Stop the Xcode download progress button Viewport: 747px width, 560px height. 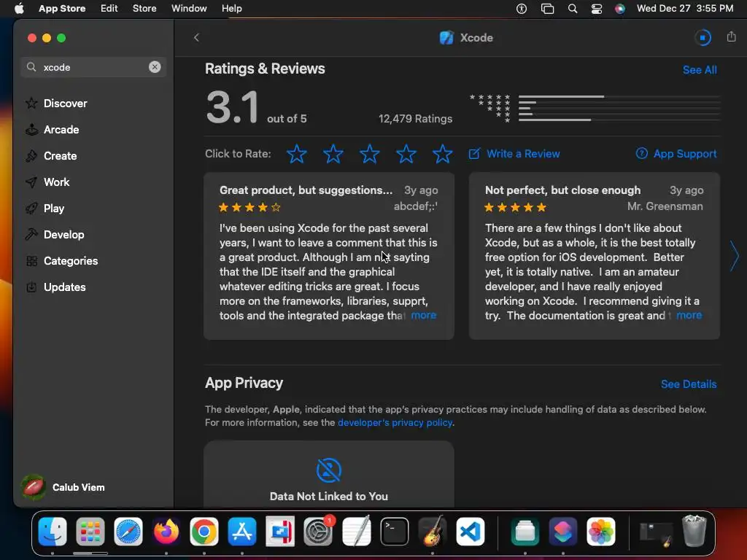coord(703,38)
